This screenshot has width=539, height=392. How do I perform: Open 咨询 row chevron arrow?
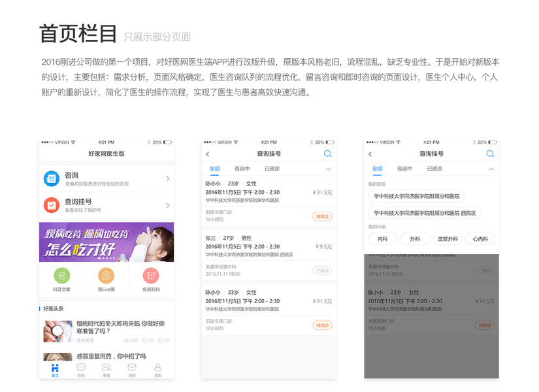(x=168, y=178)
